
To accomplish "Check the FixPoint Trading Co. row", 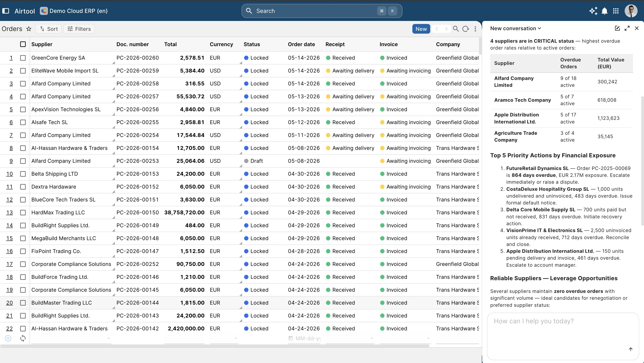I will point(23,251).
